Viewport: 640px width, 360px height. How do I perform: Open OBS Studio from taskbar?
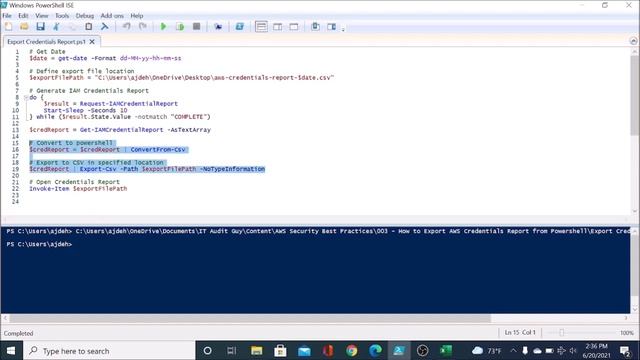[422, 351]
